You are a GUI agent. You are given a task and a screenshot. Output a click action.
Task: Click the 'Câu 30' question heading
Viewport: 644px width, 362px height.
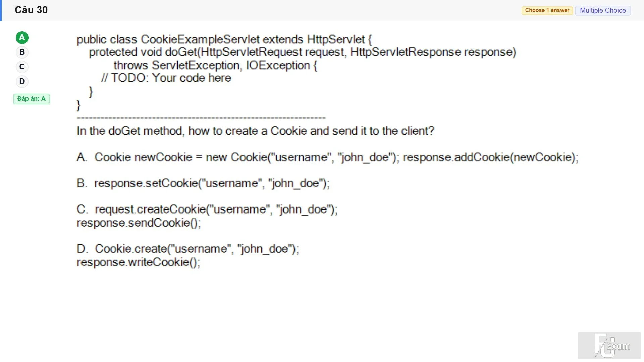[x=31, y=10]
